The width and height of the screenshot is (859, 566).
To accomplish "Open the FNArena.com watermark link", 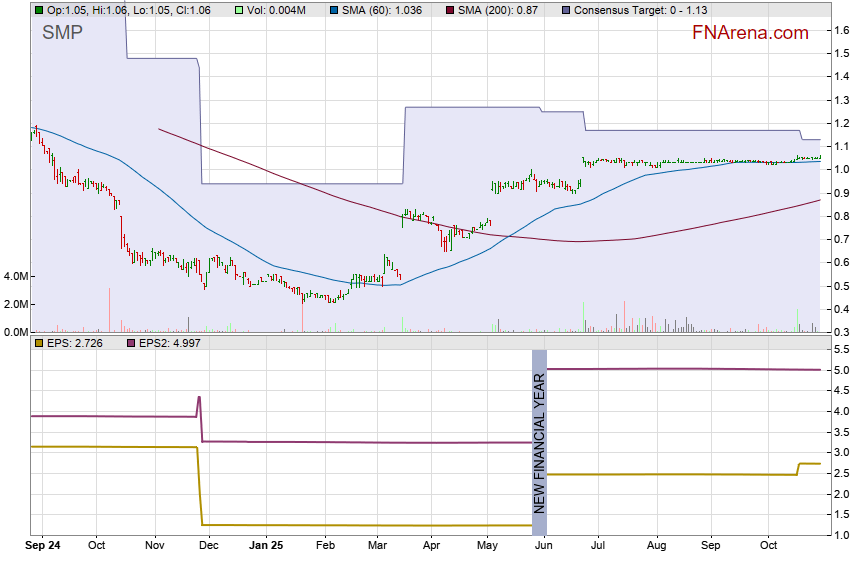I will 749,33.
